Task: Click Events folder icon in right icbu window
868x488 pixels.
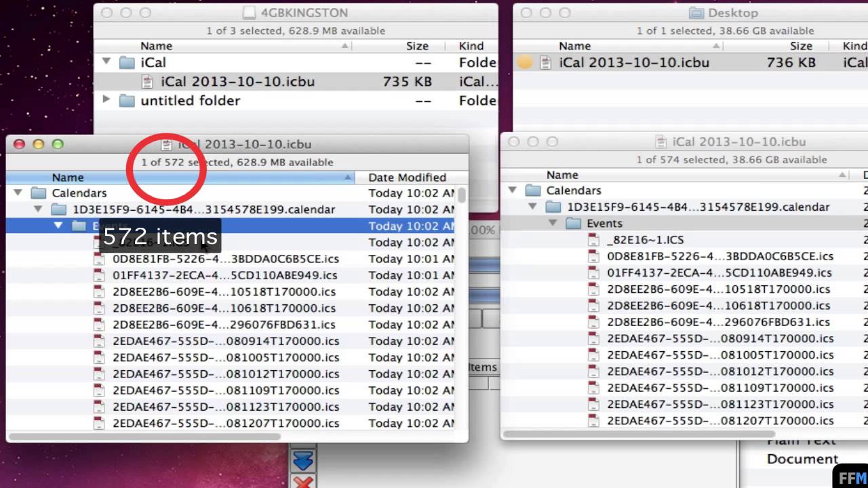Action: coord(574,223)
